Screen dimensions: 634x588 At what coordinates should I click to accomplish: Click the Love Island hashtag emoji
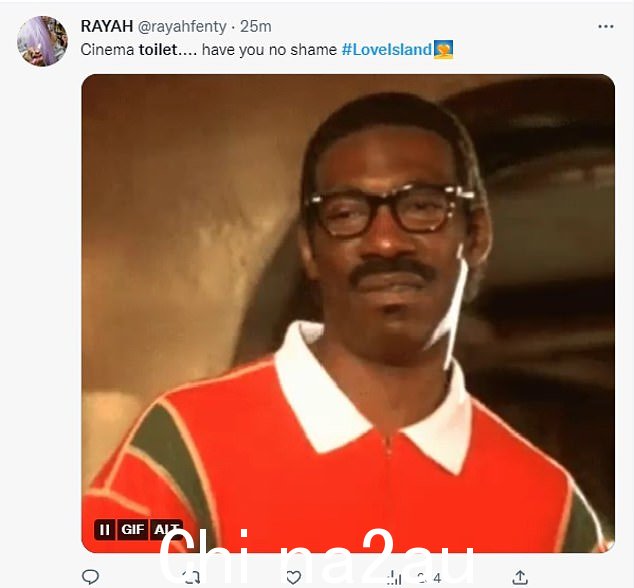[x=443, y=49]
